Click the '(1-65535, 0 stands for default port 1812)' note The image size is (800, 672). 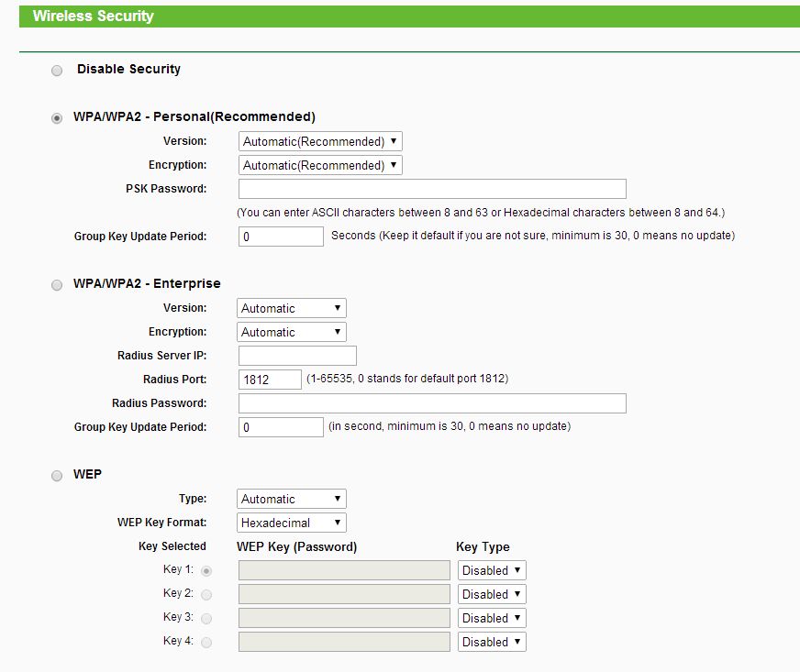tap(407, 379)
